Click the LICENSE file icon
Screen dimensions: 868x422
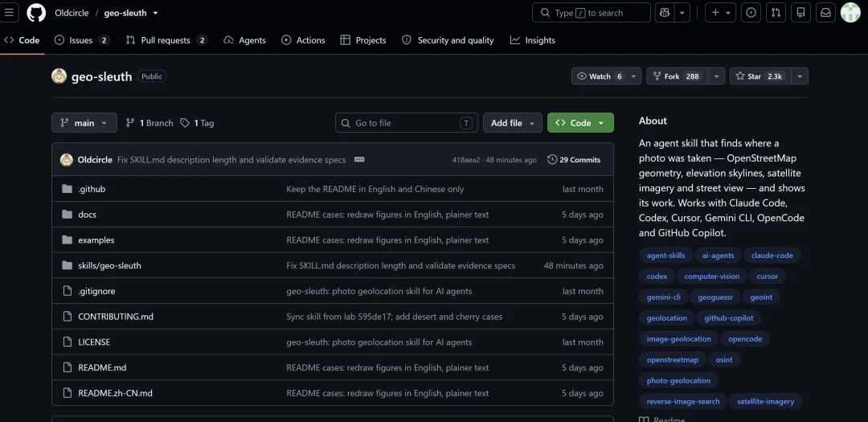[x=68, y=342]
